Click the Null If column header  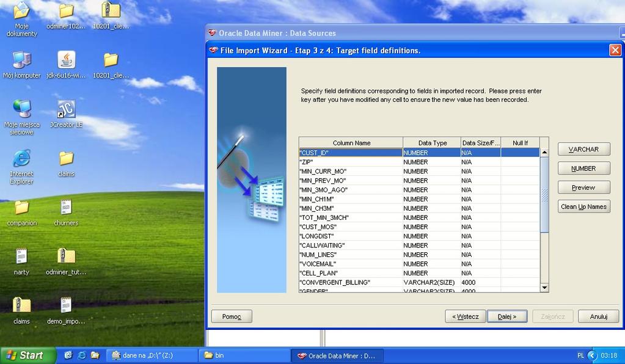point(520,143)
